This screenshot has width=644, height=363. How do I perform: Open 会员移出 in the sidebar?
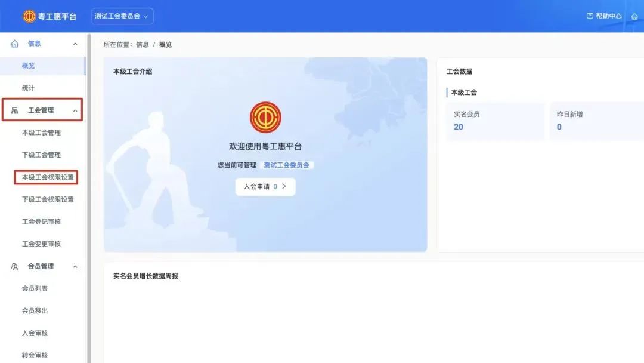[35, 311]
